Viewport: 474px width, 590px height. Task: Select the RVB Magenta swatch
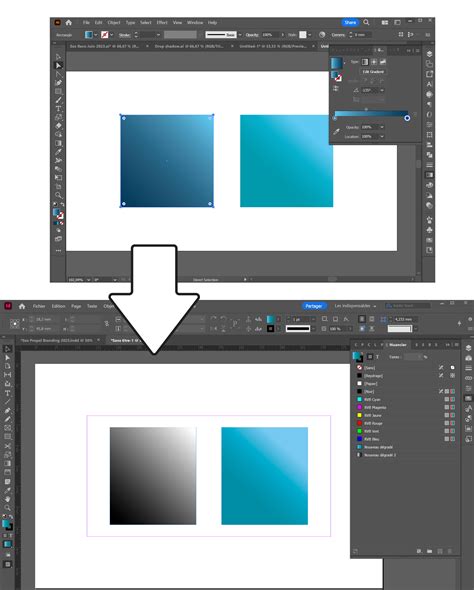point(405,407)
